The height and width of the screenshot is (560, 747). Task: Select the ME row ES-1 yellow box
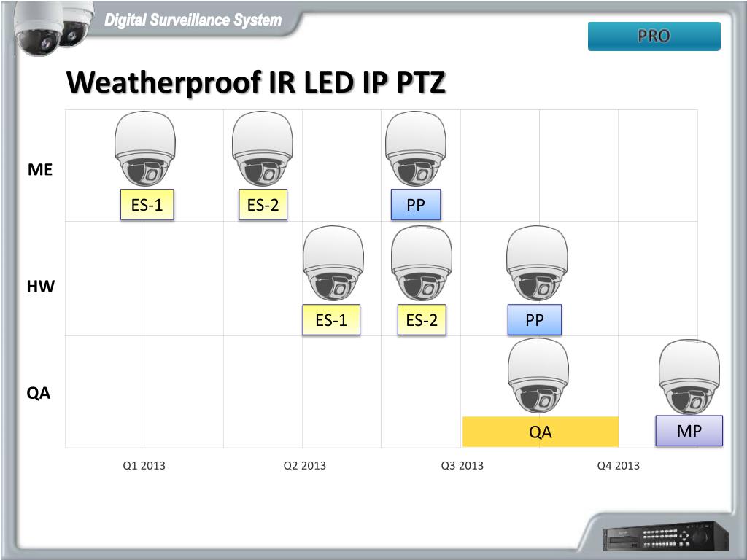pyautogui.click(x=147, y=205)
